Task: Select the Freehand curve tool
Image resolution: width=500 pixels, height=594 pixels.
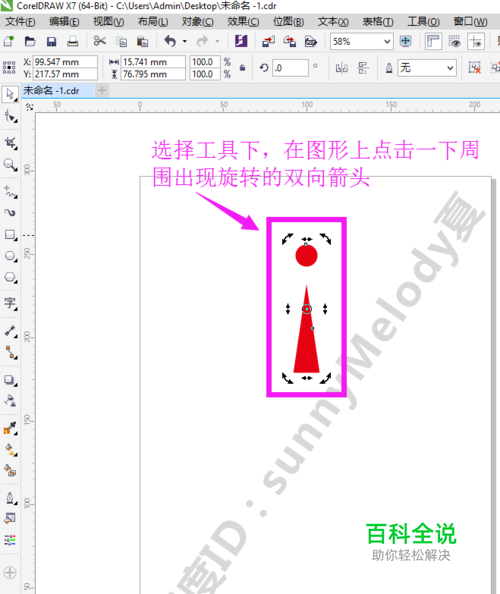Action: click(x=10, y=192)
